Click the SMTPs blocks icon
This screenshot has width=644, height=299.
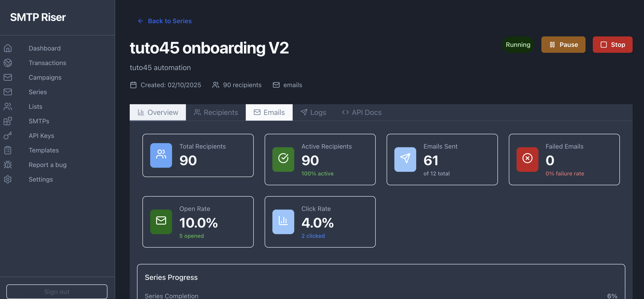[x=8, y=121]
